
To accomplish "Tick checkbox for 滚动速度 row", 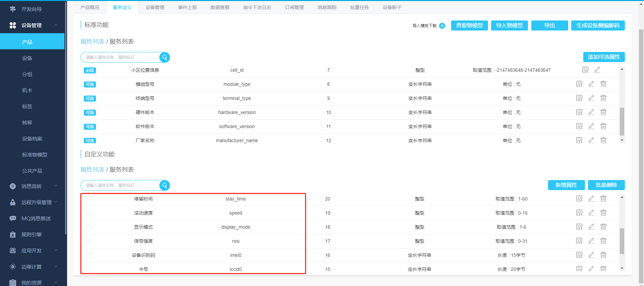I will [89, 213].
